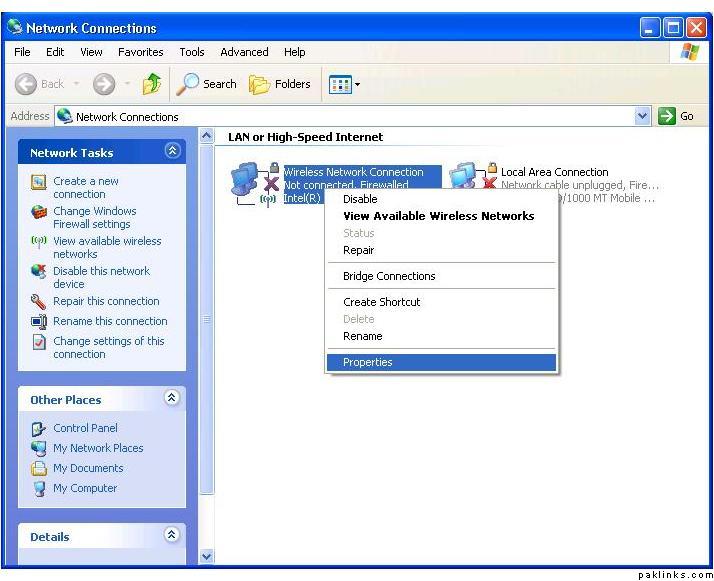Open My Documents link

tap(88, 468)
